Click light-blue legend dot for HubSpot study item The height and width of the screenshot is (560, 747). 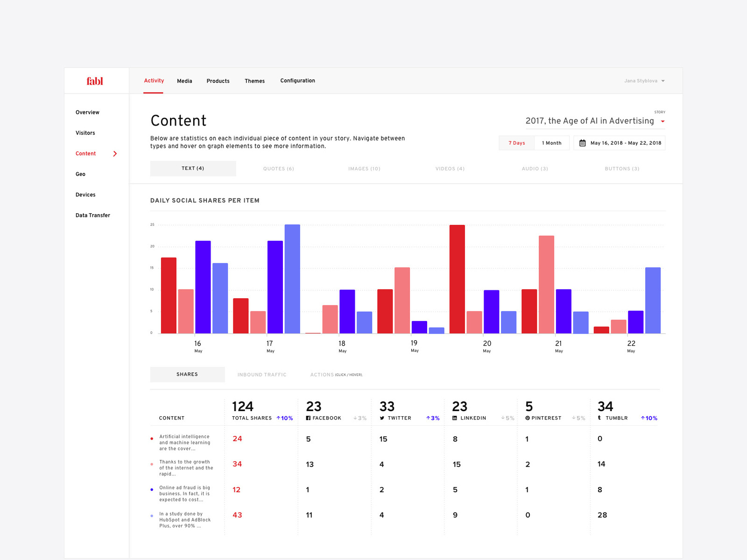click(152, 516)
